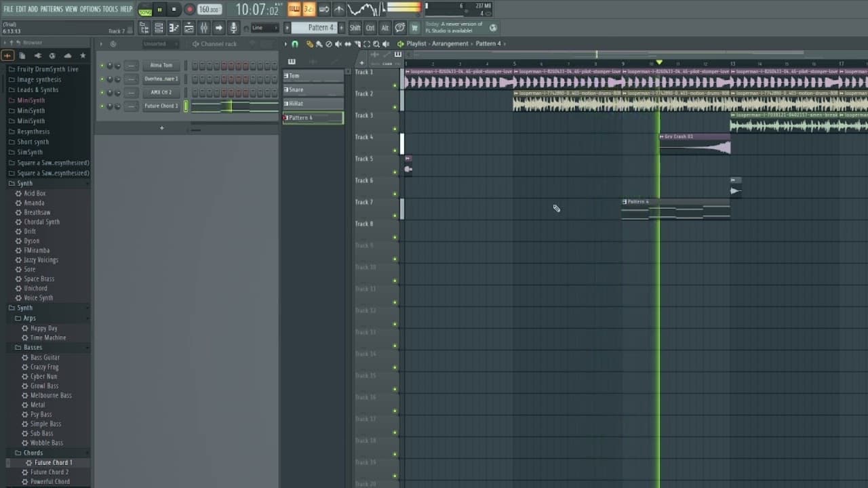The height and width of the screenshot is (488, 868).
Task: Select the Paint brush tool in Playlist
Action: (x=319, y=44)
